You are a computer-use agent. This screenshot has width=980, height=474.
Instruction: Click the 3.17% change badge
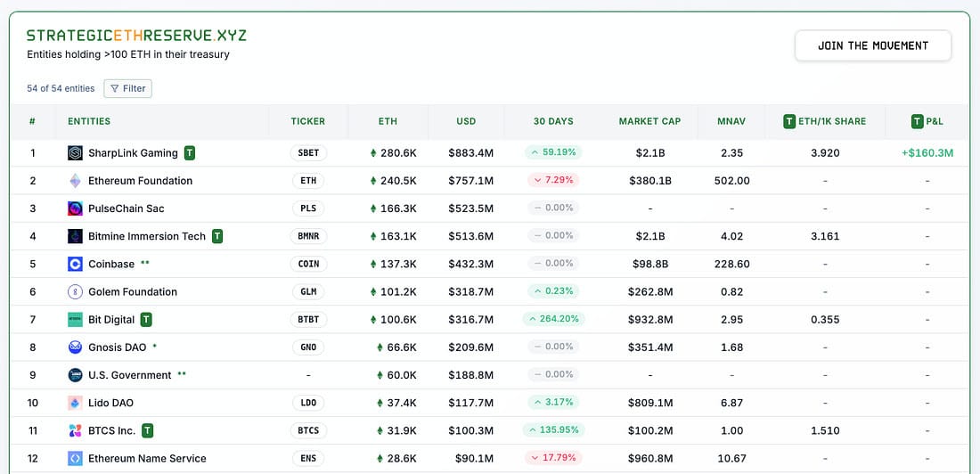point(554,402)
